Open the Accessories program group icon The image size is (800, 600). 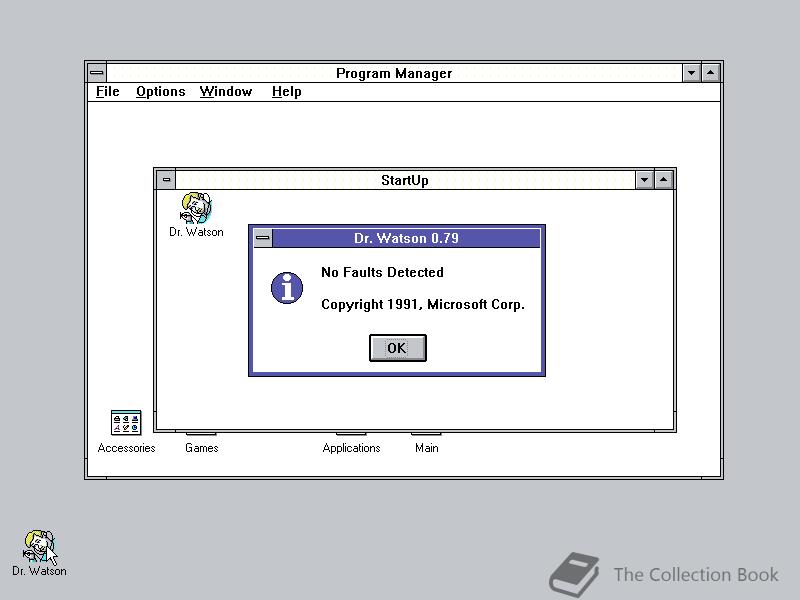[126, 422]
